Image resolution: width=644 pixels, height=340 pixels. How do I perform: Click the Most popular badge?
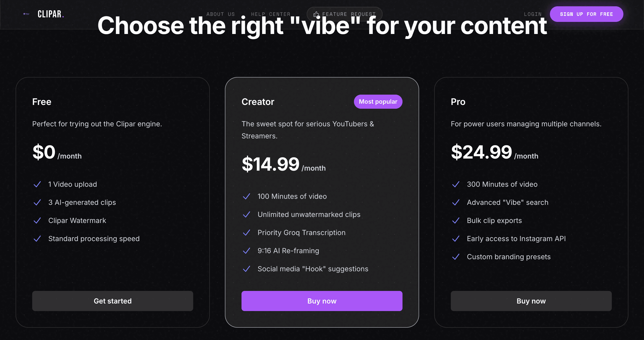[378, 102]
